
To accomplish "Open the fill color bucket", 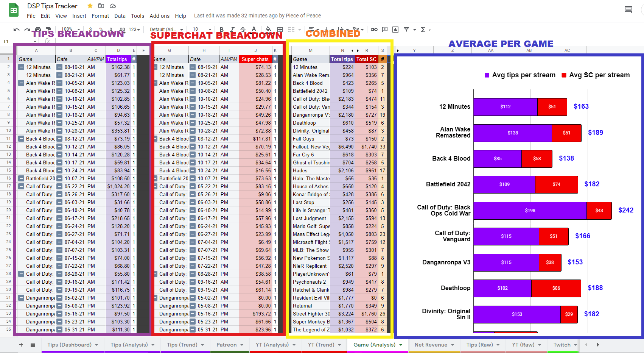I will tap(268, 30).
